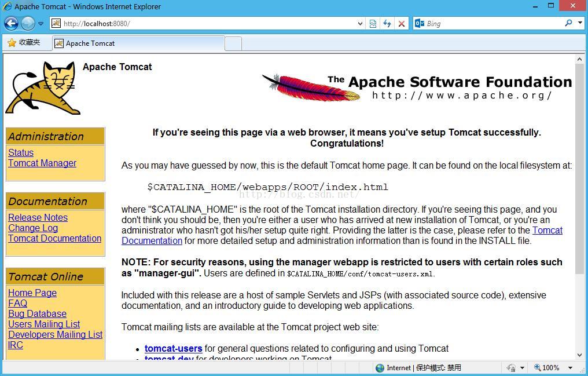Open the dropdown beside security status icon

click(x=522, y=368)
